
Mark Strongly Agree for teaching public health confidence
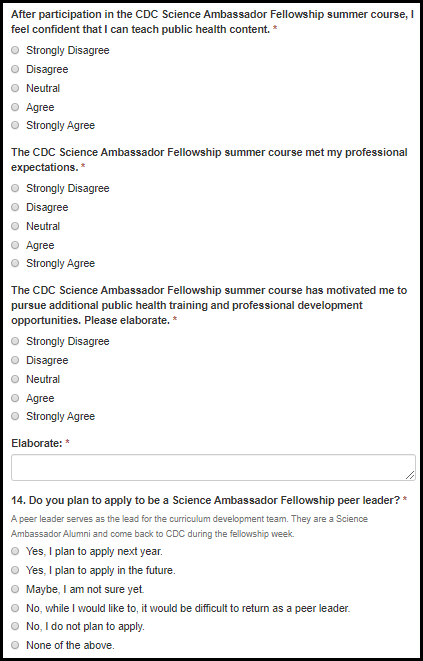coord(15,125)
